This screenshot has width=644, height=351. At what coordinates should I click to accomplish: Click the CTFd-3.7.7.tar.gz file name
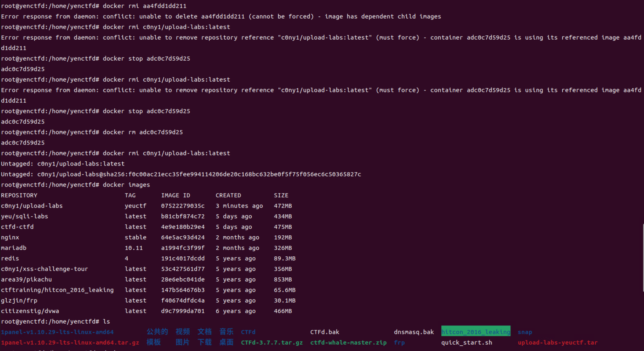coord(272,343)
